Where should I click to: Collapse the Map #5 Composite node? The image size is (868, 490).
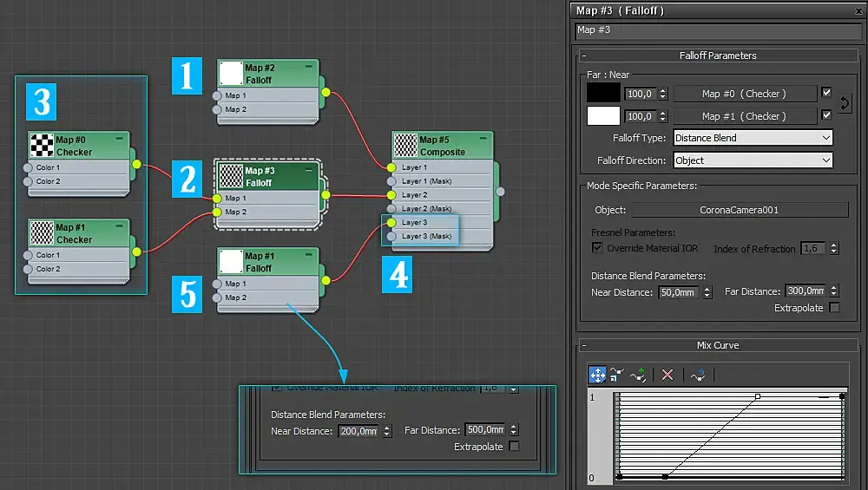483,139
